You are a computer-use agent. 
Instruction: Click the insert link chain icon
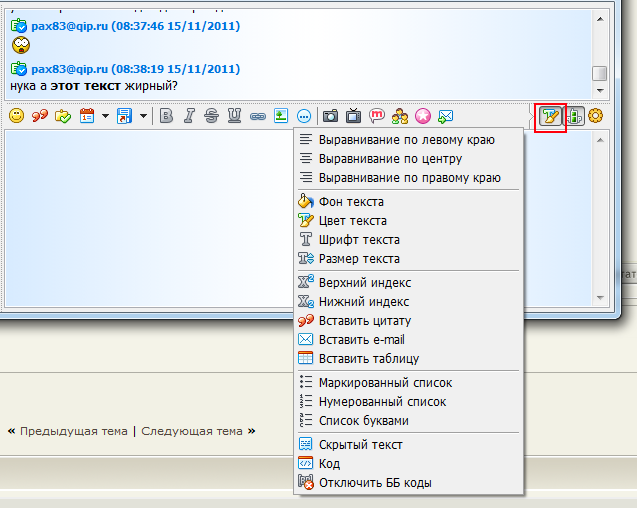pos(258,116)
